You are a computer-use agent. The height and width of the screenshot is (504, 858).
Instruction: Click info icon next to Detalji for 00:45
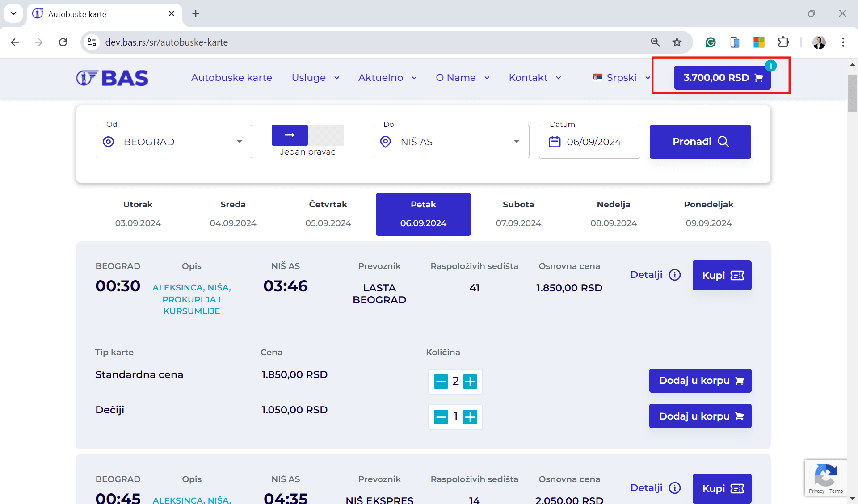click(x=675, y=488)
